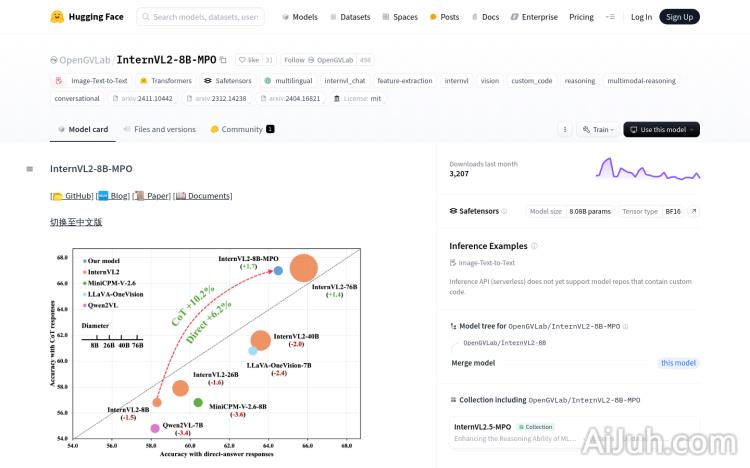Click the three-dot more options icon
750x468 pixels.
(x=564, y=129)
